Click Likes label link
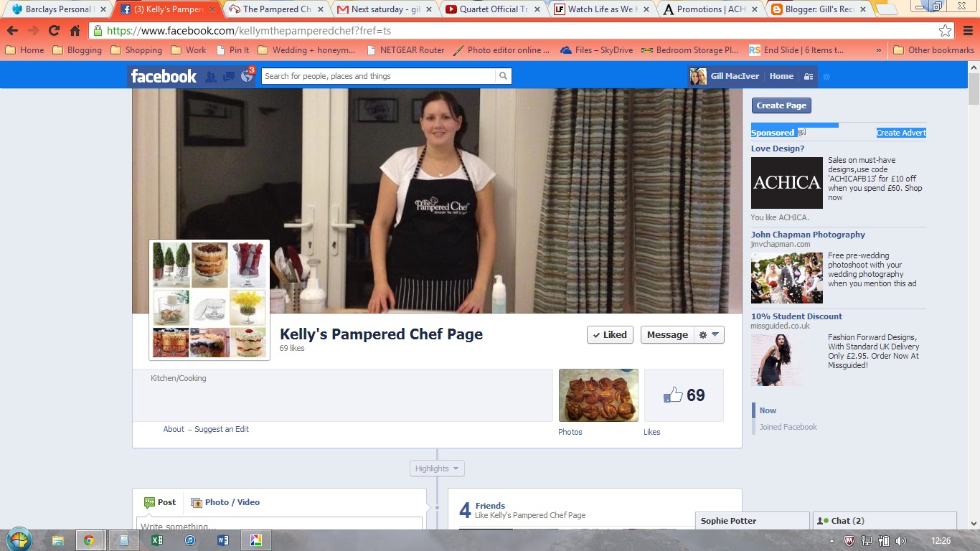 652,432
